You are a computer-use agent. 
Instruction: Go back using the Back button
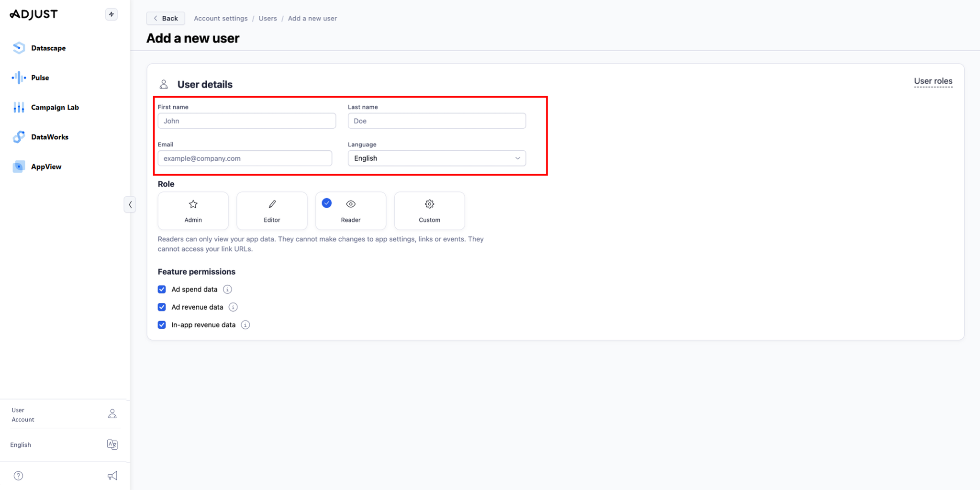tap(166, 18)
